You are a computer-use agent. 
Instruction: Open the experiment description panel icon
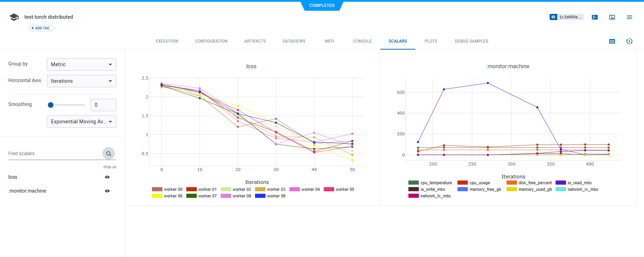(595, 17)
